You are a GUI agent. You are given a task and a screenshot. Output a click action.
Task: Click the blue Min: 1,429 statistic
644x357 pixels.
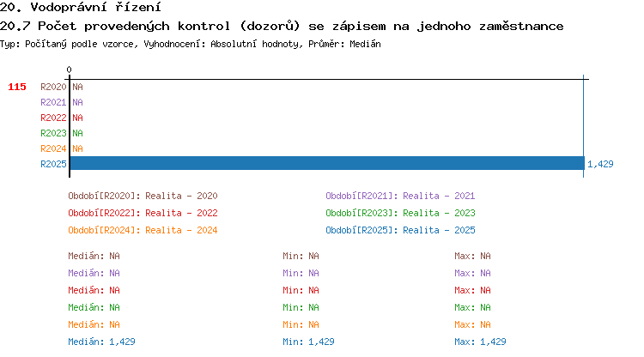pyautogui.click(x=308, y=342)
